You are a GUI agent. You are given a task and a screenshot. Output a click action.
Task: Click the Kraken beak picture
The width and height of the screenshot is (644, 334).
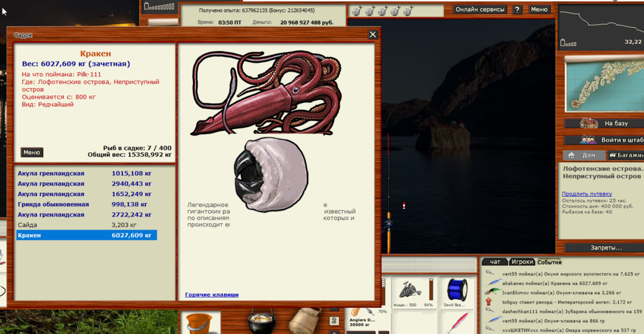coord(270,174)
